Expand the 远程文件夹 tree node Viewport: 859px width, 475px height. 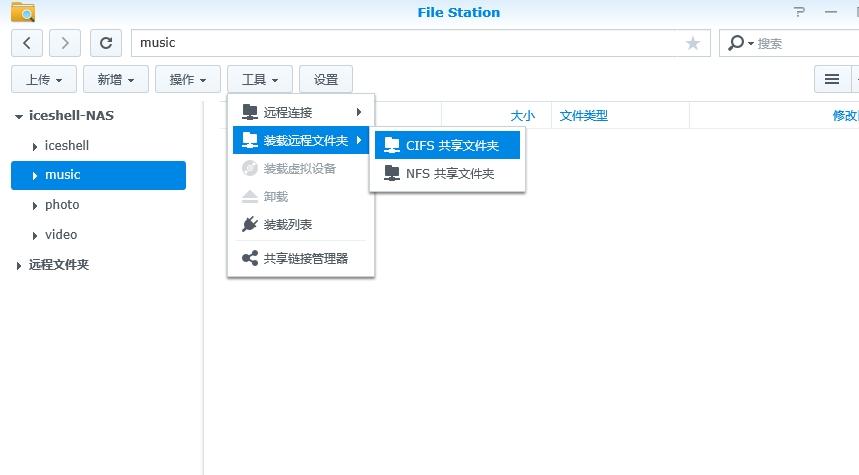(x=19, y=266)
